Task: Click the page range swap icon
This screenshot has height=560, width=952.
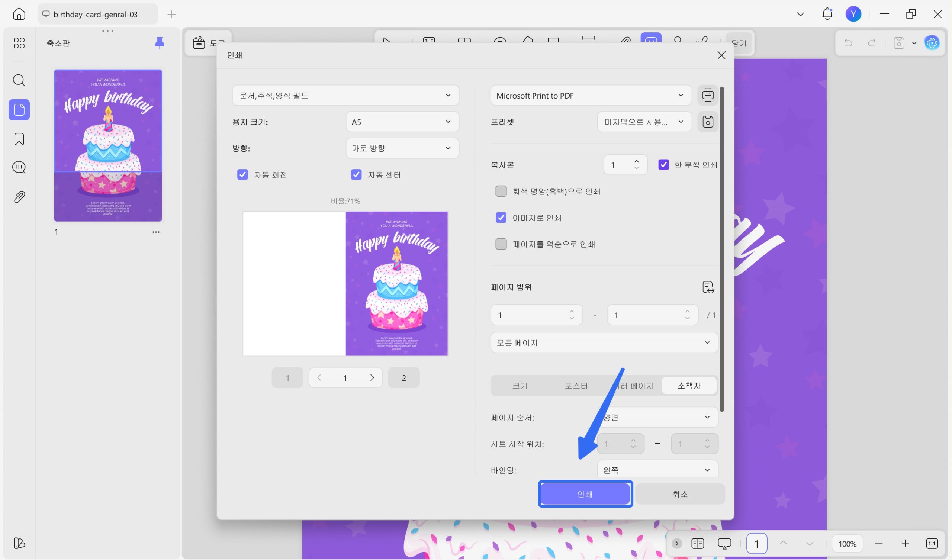Action: click(x=708, y=287)
